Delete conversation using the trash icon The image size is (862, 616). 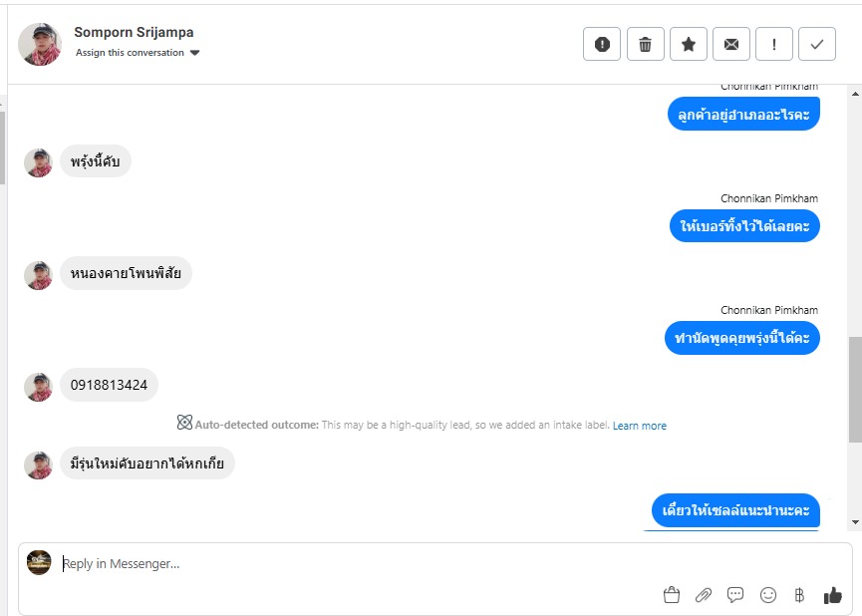(x=645, y=44)
